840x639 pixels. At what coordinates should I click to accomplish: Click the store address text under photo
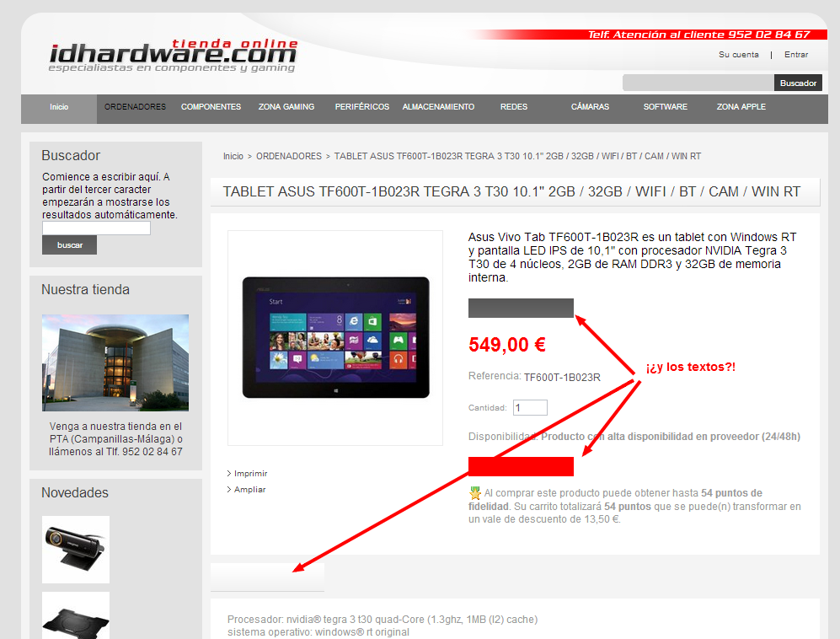[115, 439]
